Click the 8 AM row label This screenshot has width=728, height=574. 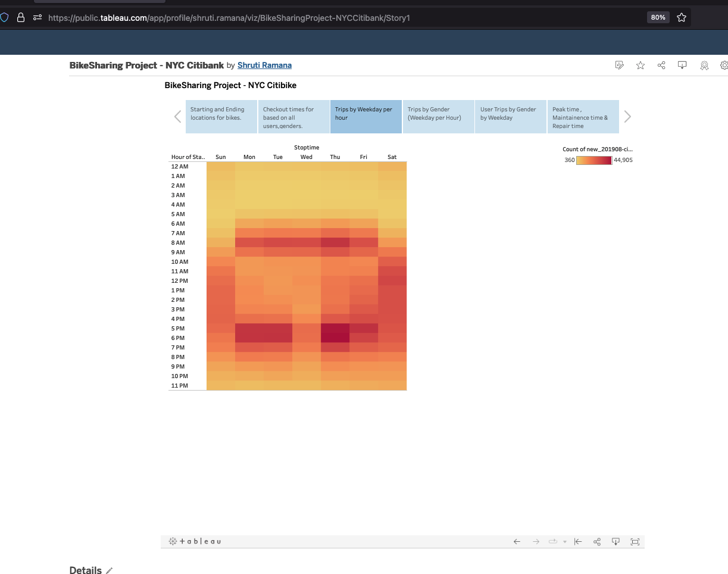point(178,243)
